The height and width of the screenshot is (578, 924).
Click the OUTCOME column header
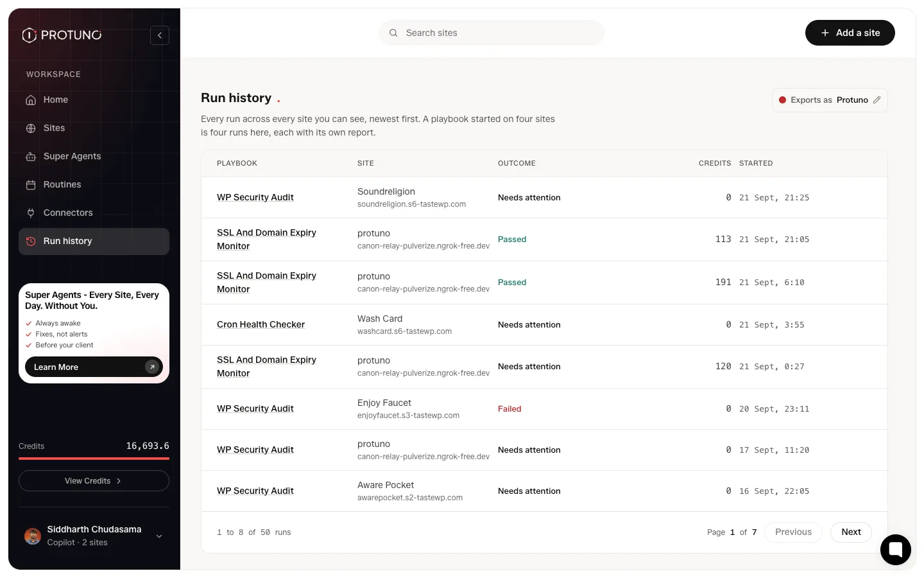pyautogui.click(x=517, y=164)
